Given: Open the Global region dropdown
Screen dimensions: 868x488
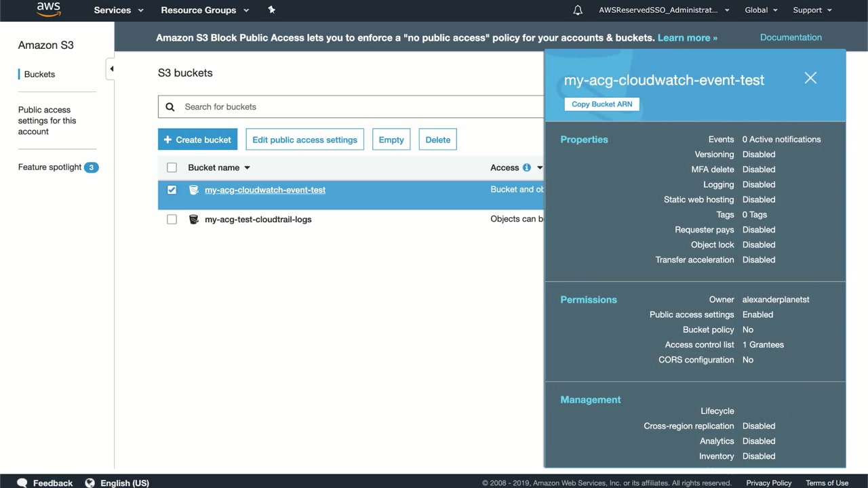Looking at the screenshot, I should click(761, 10).
